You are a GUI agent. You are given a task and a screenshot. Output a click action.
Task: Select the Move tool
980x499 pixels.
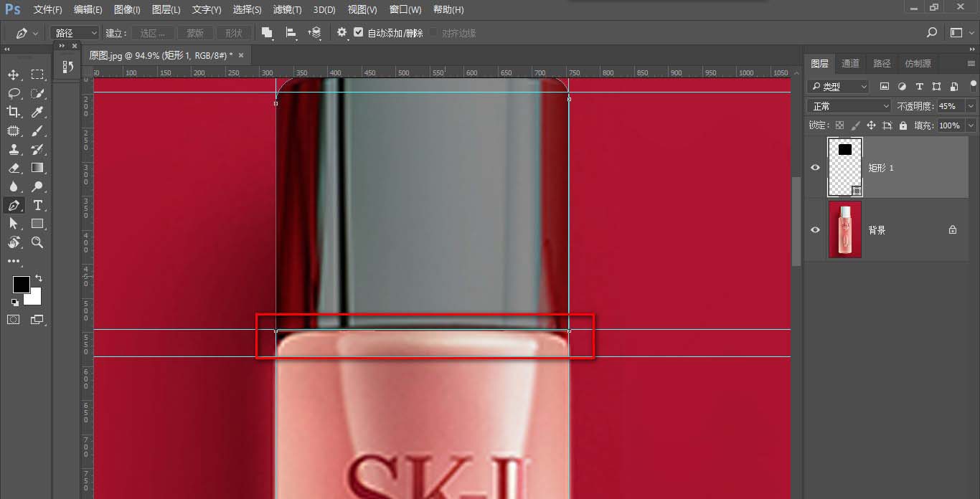point(14,75)
